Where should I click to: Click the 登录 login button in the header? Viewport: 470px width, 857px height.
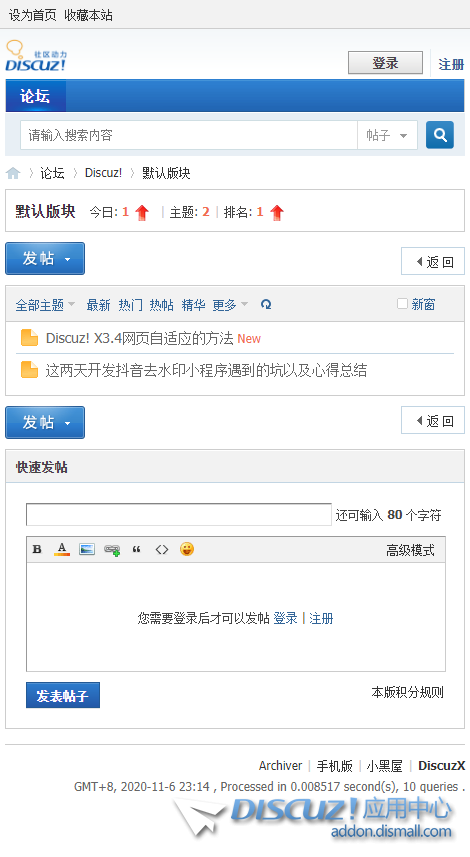385,63
